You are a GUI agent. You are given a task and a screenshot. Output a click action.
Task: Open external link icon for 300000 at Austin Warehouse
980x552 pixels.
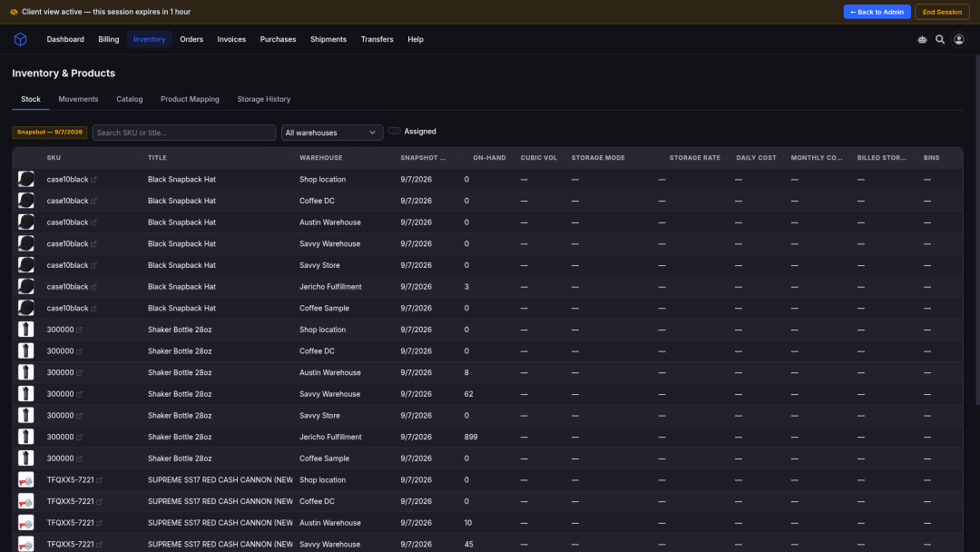tap(79, 373)
